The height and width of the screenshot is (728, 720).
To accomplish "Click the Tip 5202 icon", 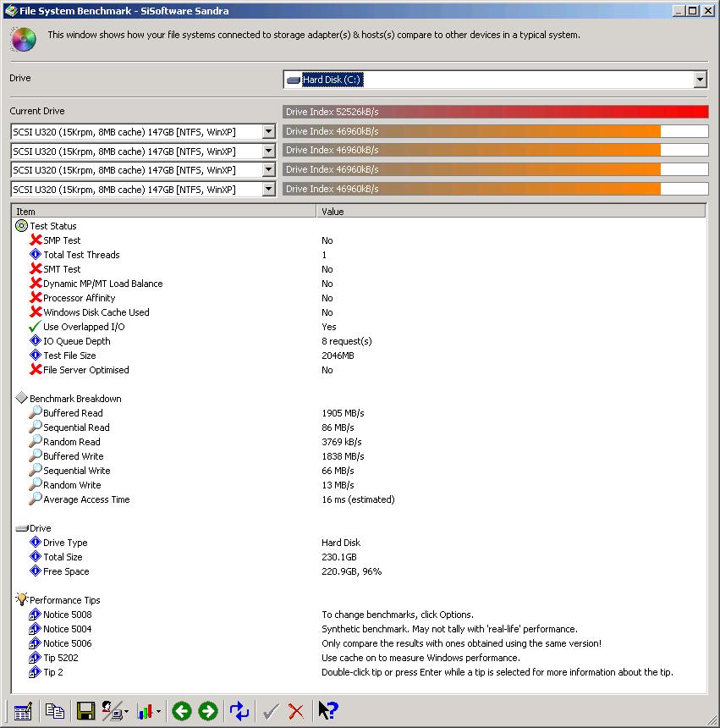I will pos(36,658).
